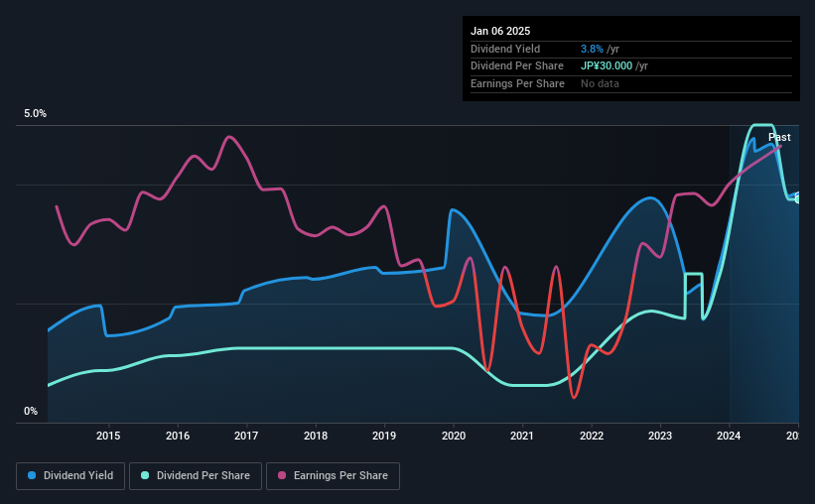This screenshot has width=815, height=504.
Task: Click the teal Dividend Per Share legend dot
Action: tap(145, 475)
